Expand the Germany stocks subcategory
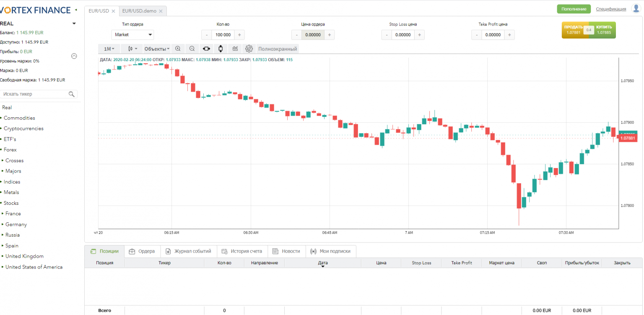The height and width of the screenshot is (315, 644). click(x=16, y=225)
